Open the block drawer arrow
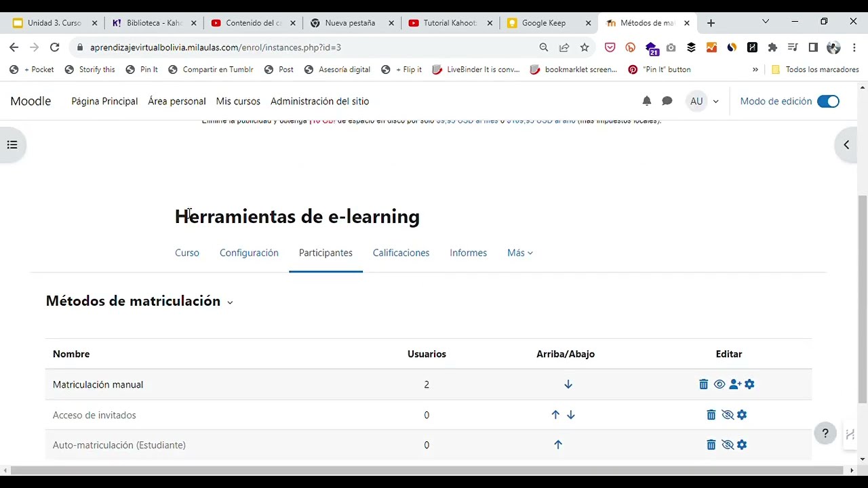The width and height of the screenshot is (868, 488). [846, 144]
